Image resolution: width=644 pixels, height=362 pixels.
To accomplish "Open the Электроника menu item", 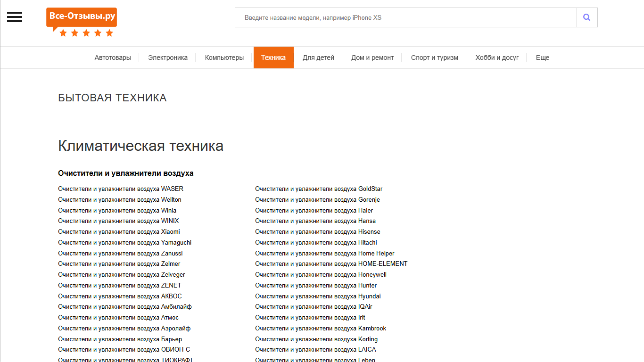I will tap(168, 58).
